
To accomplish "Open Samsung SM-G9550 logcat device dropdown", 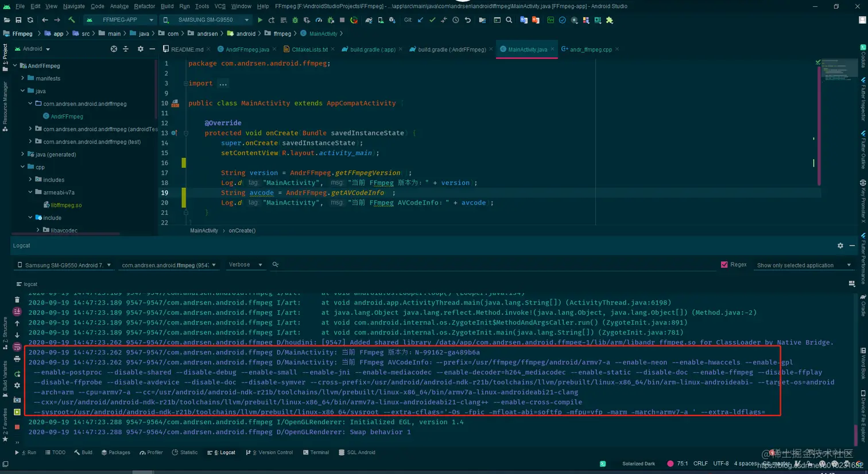I will point(64,265).
